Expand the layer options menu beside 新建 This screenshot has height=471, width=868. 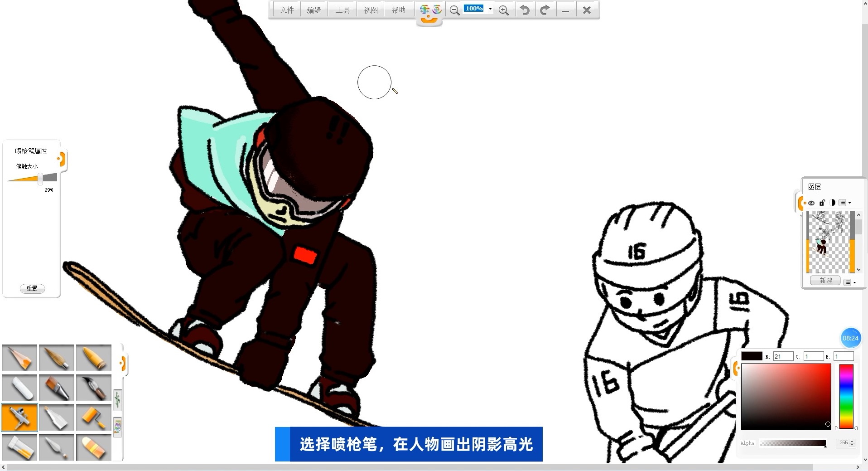point(849,282)
